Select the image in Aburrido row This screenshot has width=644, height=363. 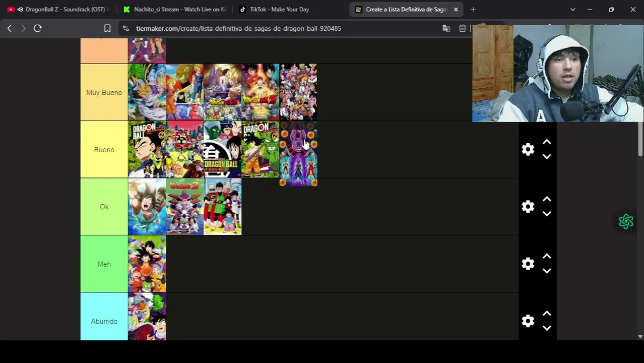(147, 317)
